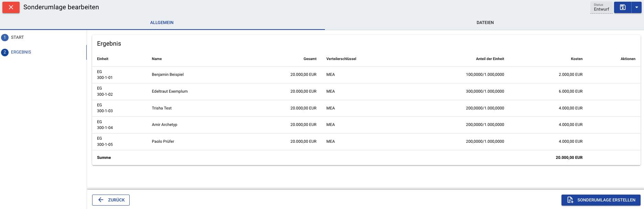Open the Status Entwurf field
This screenshot has height=209, width=644.
(601, 7)
